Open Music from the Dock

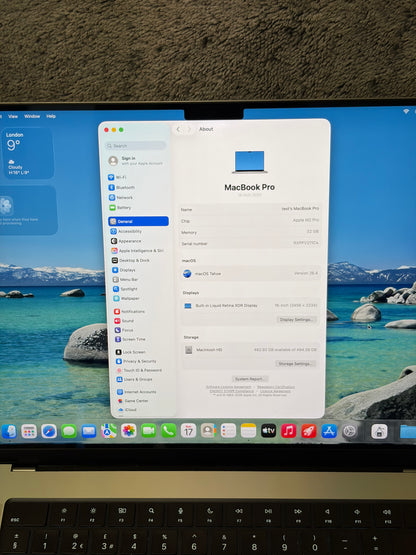click(x=289, y=431)
